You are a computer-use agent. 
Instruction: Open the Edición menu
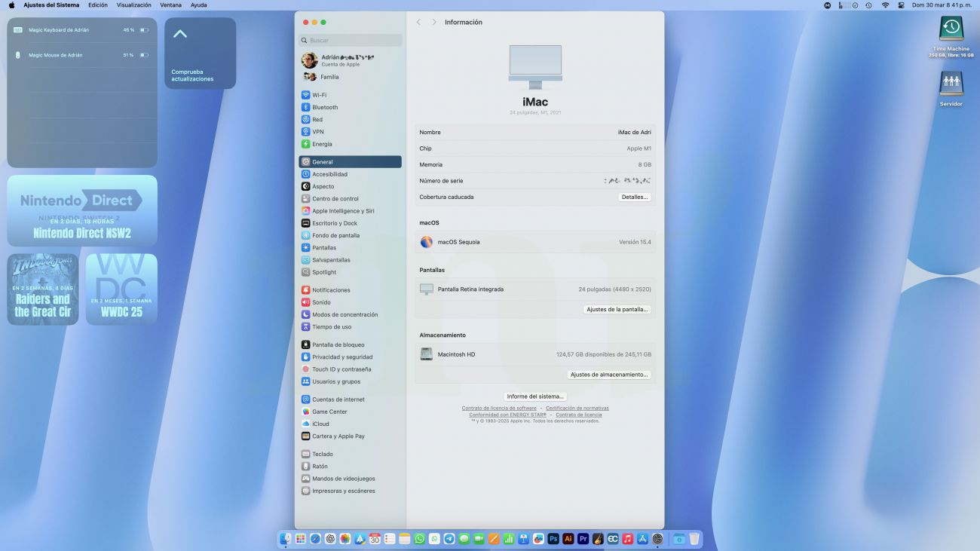98,5
